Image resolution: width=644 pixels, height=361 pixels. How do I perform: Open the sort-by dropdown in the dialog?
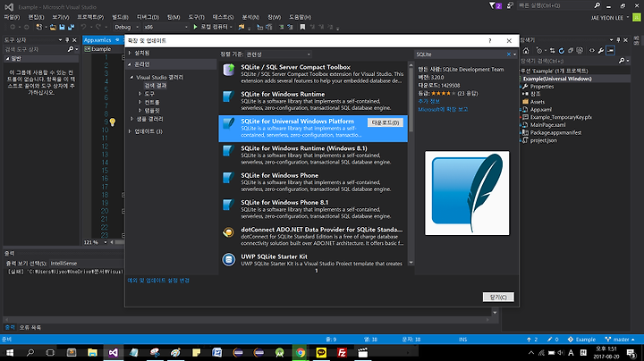pyautogui.click(x=278, y=55)
